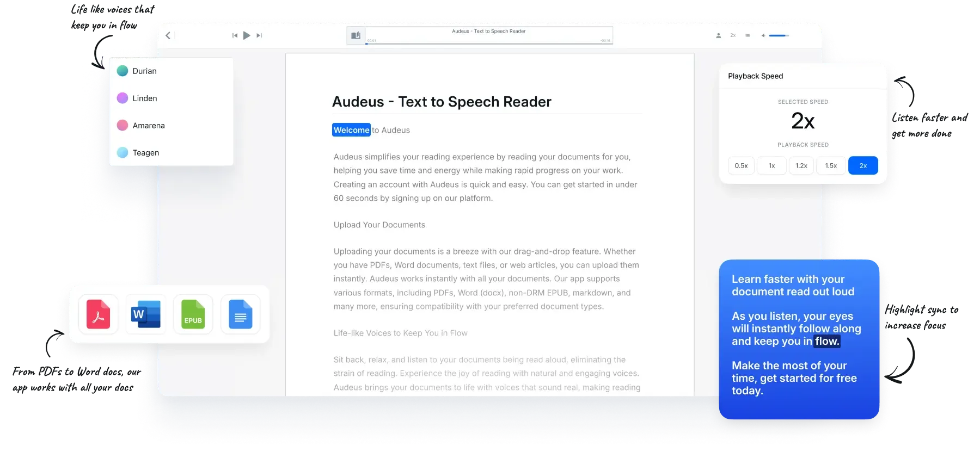The width and height of the screenshot is (980, 452).
Task: Set playback speed to 1.5x
Action: pyautogui.click(x=831, y=165)
